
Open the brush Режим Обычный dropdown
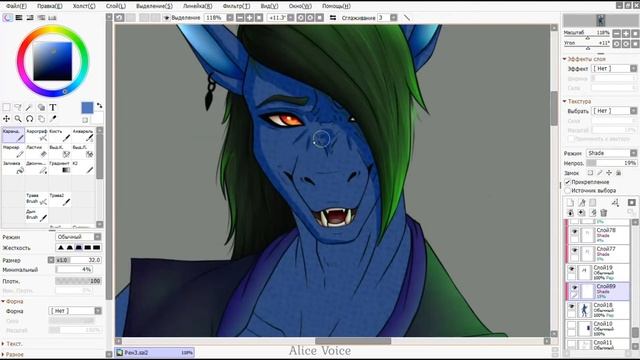coord(78,237)
